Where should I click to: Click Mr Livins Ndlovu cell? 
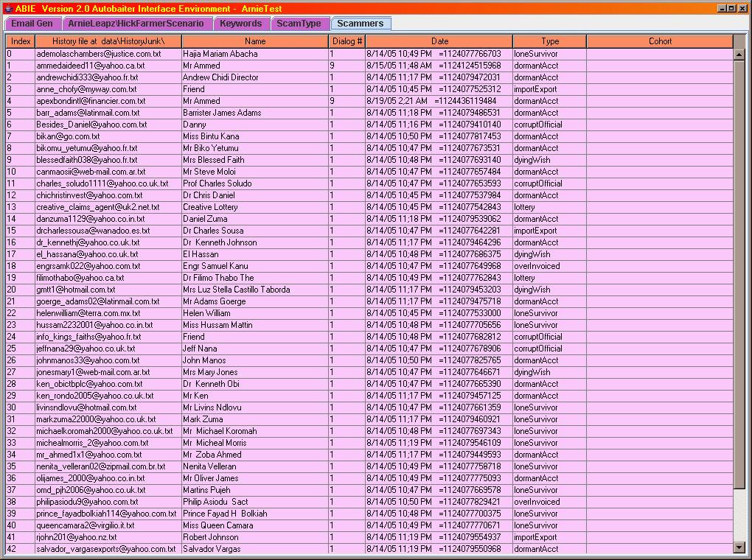point(255,407)
